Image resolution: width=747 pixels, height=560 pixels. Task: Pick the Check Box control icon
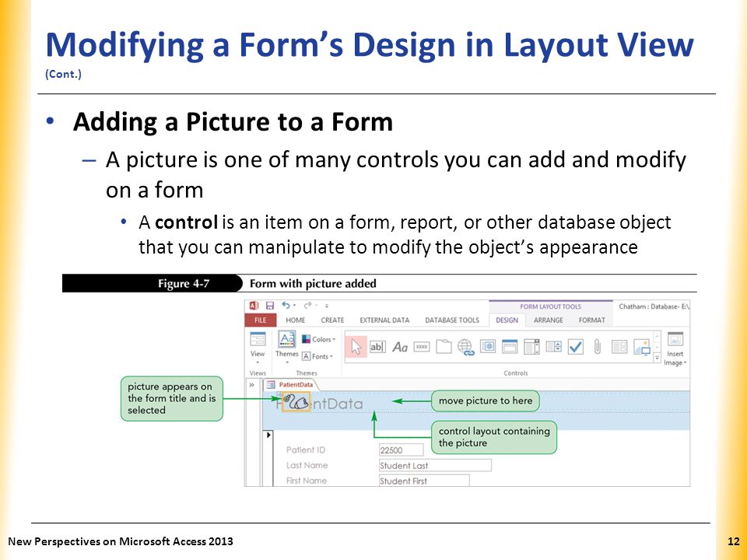coord(576,347)
